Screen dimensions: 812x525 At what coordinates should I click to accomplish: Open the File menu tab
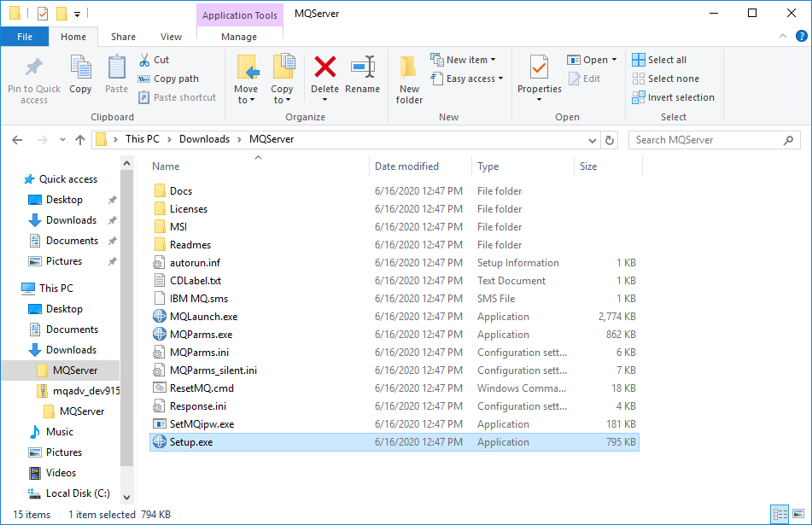click(x=25, y=37)
